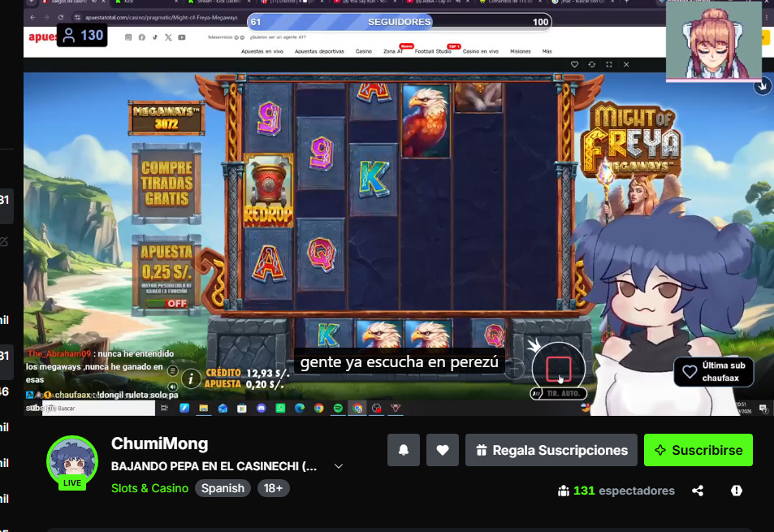Open the Casino en vivo menu item
The image size is (774, 532).
click(481, 51)
